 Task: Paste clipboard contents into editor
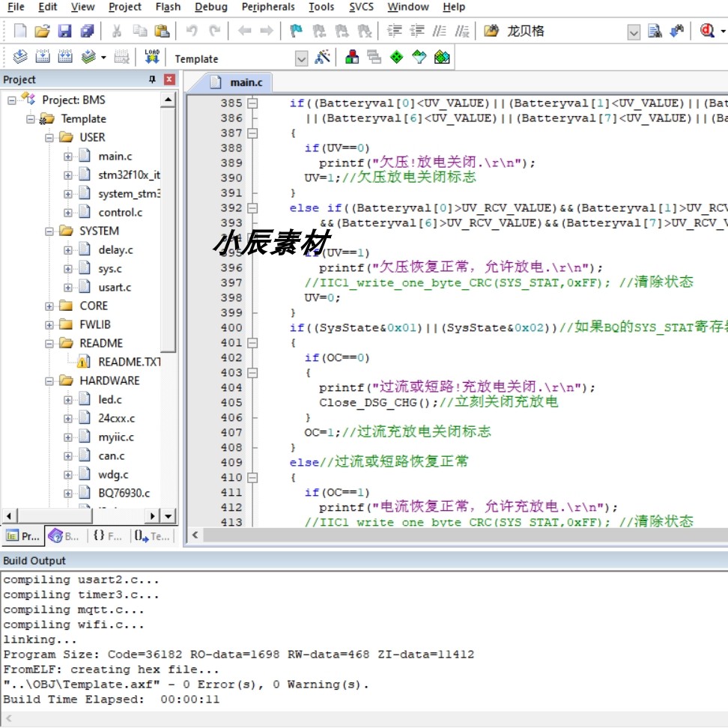(164, 31)
